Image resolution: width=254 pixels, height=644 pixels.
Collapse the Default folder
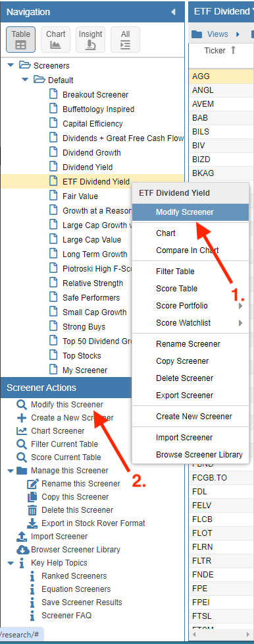click(26, 80)
